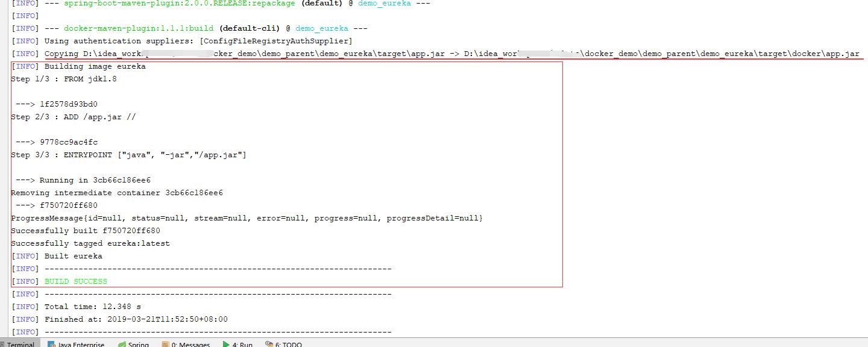Click the 0: Messages panel icon
The image size is (868, 347).
click(165, 345)
